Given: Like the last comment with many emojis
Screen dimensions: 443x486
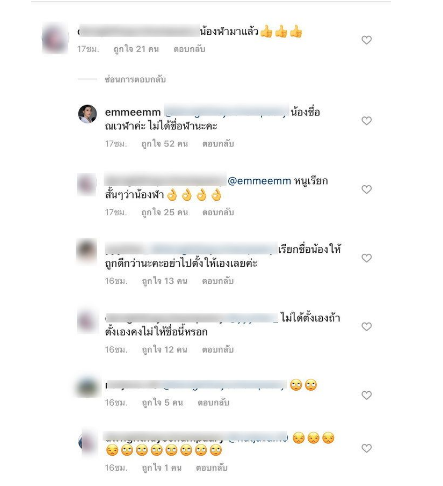Looking at the screenshot, I should click(366, 448).
